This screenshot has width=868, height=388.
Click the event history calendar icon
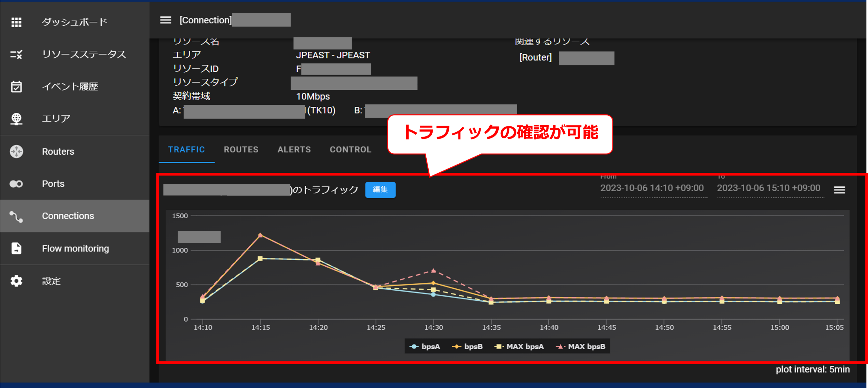[16, 87]
